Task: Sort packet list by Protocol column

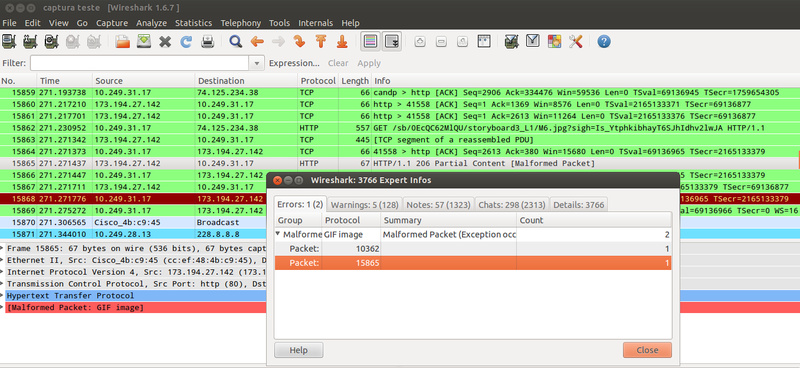Action: [x=318, y=81]
